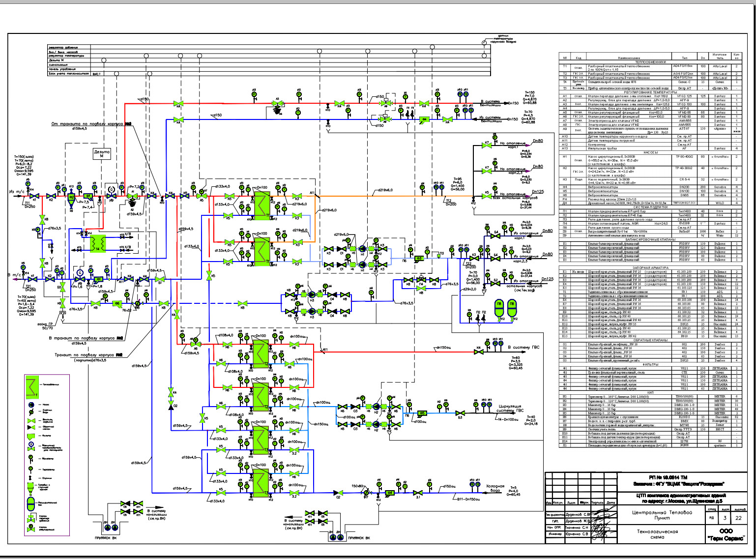The height and width of the screenshot is (559, 756).
Task: Click the "ТЕПЛООБМЕННИКИ" header in specification table
Action: tap(650, 62)
